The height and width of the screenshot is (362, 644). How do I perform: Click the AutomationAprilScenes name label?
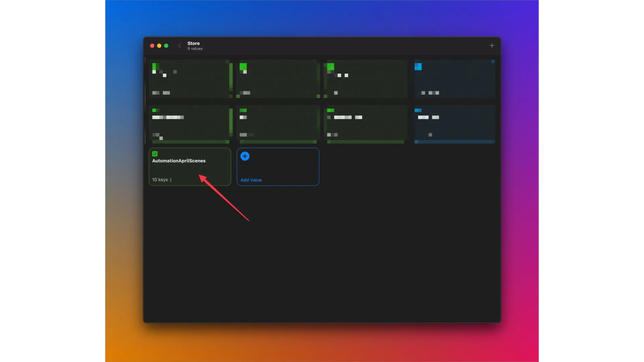(x=179, y=161)
